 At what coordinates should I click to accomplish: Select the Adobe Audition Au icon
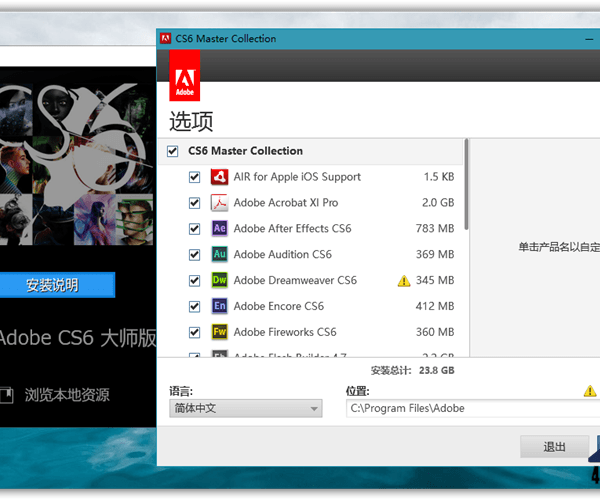(x=219, y=255)
